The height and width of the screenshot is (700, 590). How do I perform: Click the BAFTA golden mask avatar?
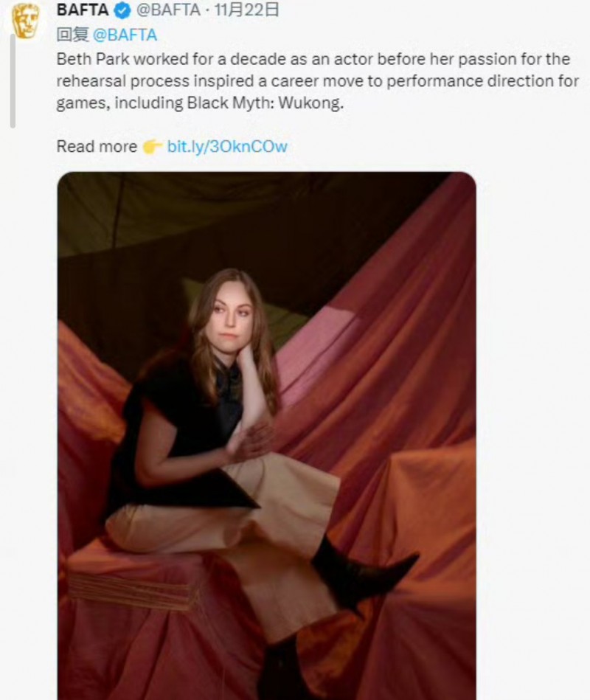point(25,19)
